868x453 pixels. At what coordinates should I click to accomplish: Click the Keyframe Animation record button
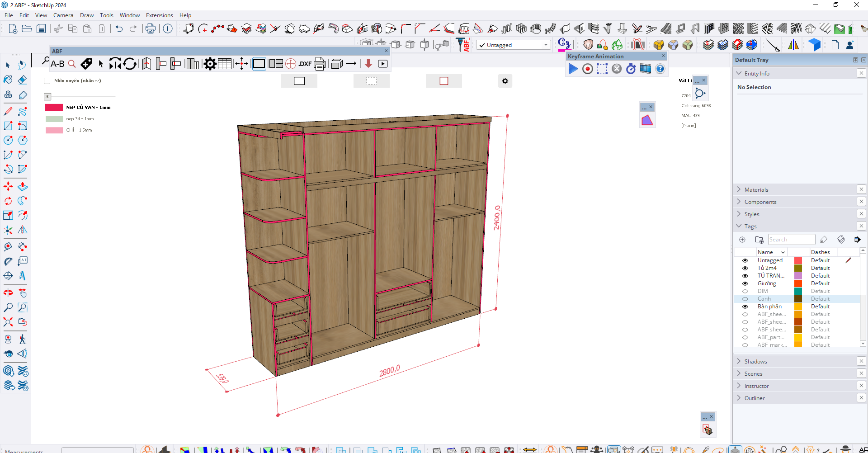(x=587, y=69)
